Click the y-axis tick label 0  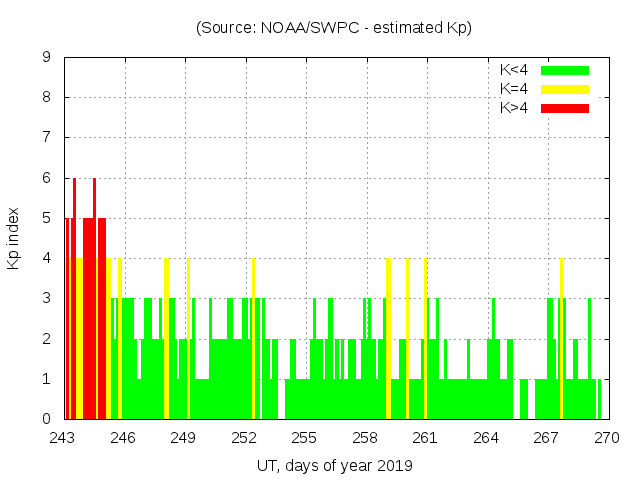(x=46, y=419)
